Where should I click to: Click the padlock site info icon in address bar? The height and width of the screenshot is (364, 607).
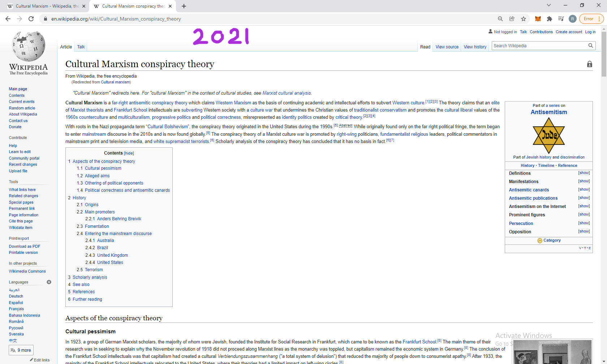[46, 19]
